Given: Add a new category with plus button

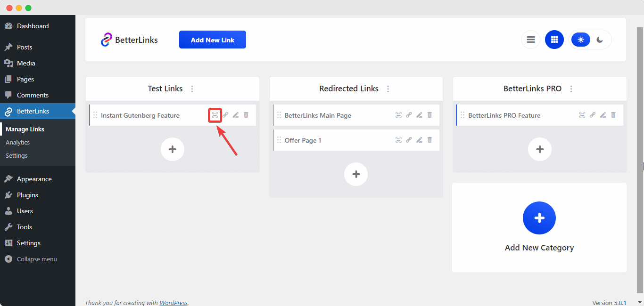Looking at the screenshot, I should click(x=539, y=218).
